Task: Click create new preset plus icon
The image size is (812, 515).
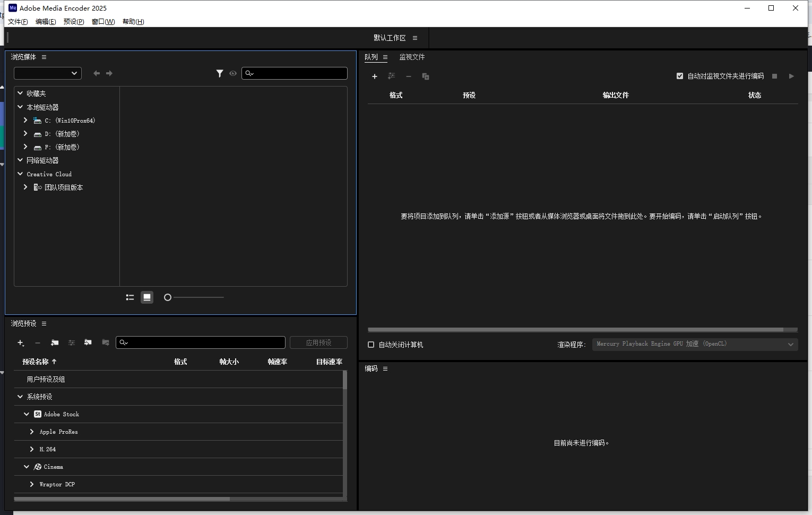Action: 21,343
